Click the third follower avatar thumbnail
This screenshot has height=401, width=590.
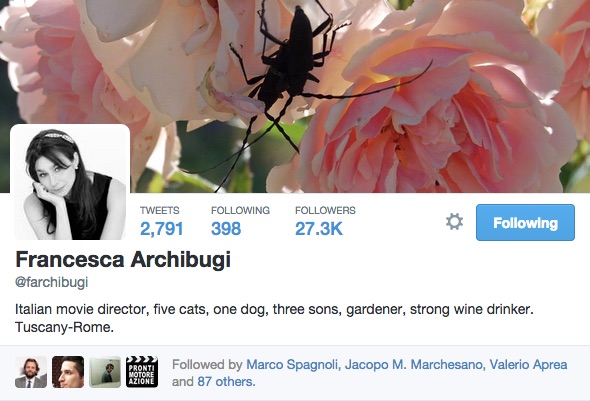[x=105, y=372]
